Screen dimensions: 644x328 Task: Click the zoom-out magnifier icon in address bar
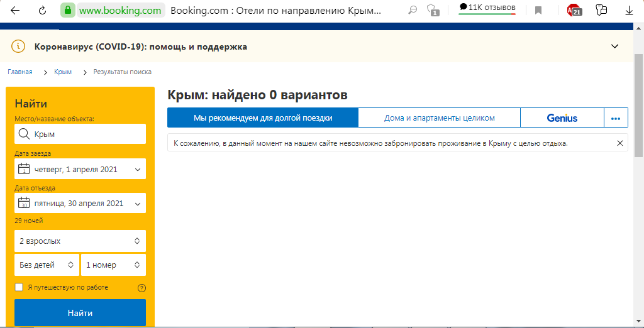(413, 11)
